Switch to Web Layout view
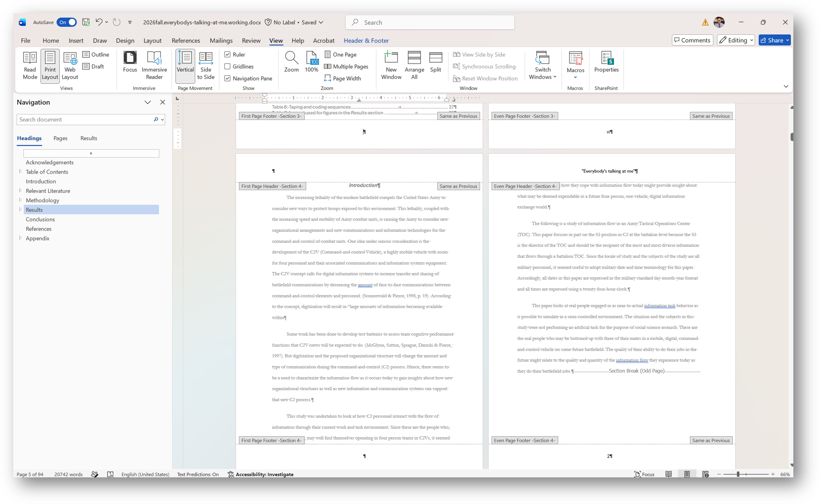 (70, 66)
